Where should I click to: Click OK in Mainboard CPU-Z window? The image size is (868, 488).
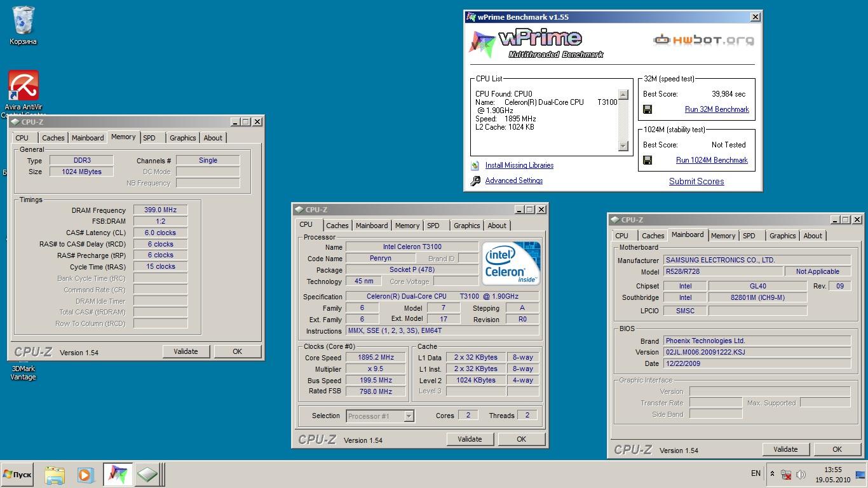click(x=837, y=449)
